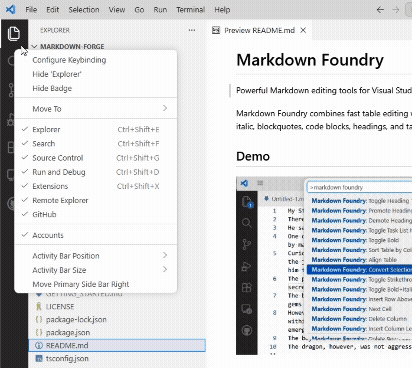Close the Preview README.md tab

(x=303, y=30)
